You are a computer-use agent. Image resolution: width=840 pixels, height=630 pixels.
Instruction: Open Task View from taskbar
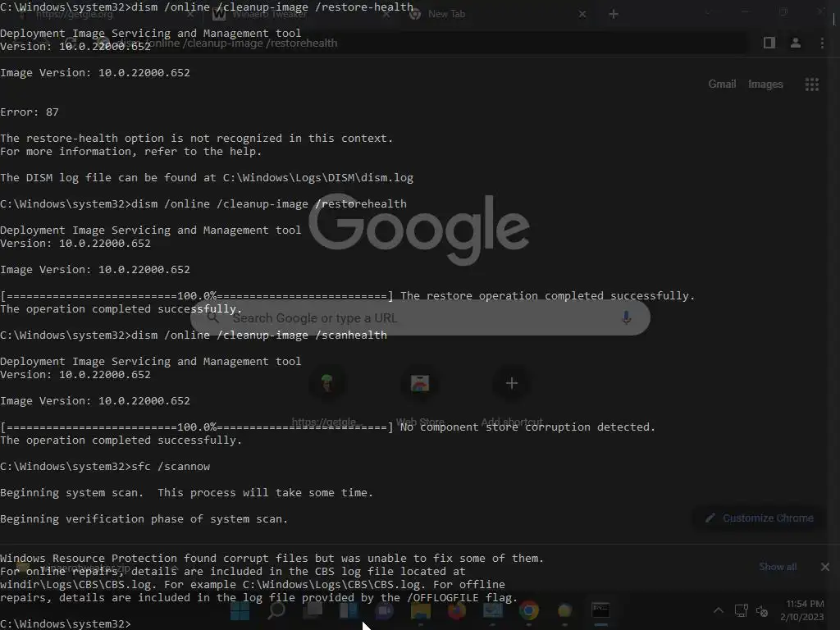tap(313, 610)
